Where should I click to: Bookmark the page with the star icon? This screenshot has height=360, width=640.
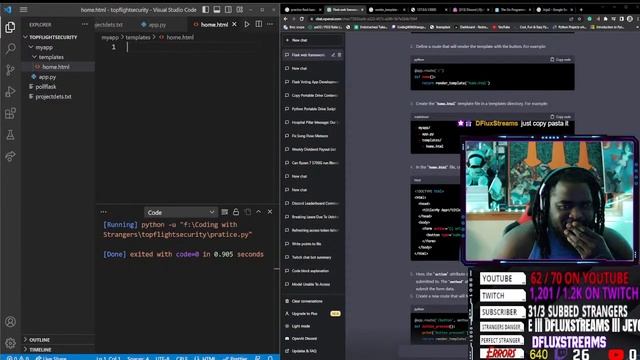[580, 19]
